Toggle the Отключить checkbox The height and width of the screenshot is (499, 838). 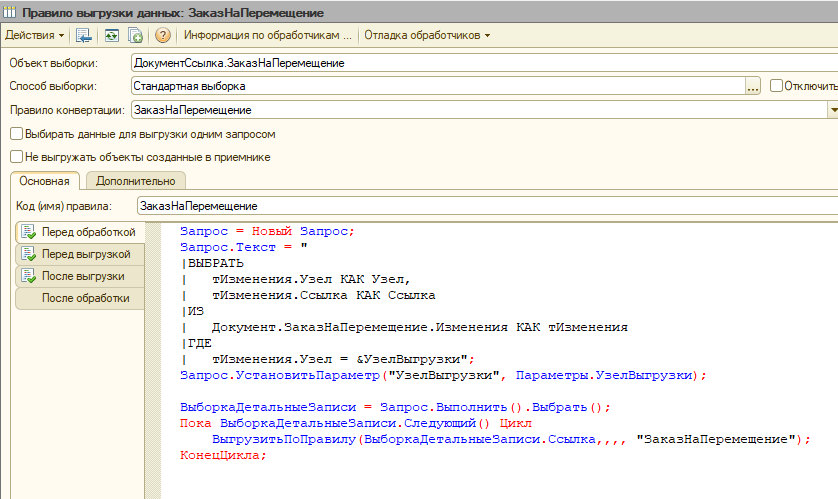[776, 85]
